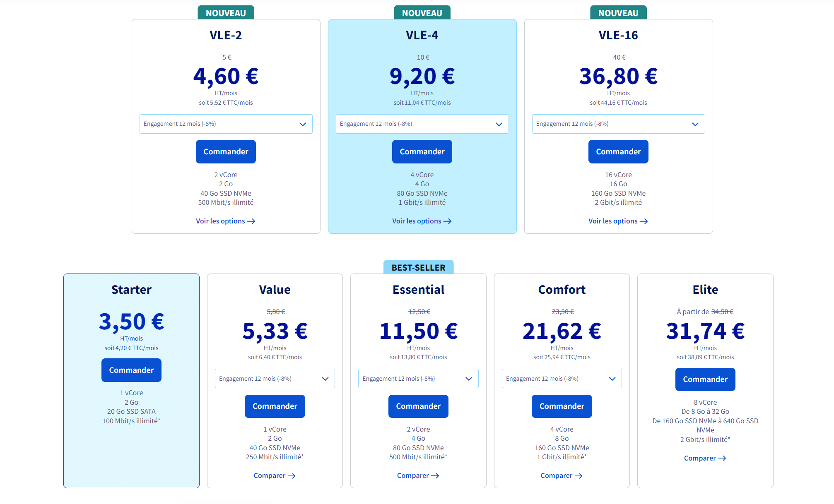Click 'soit 11,04 € TTC/mois' text
Image resolution: width=834 pixels, height=504 pixels.
pos(422,103)
